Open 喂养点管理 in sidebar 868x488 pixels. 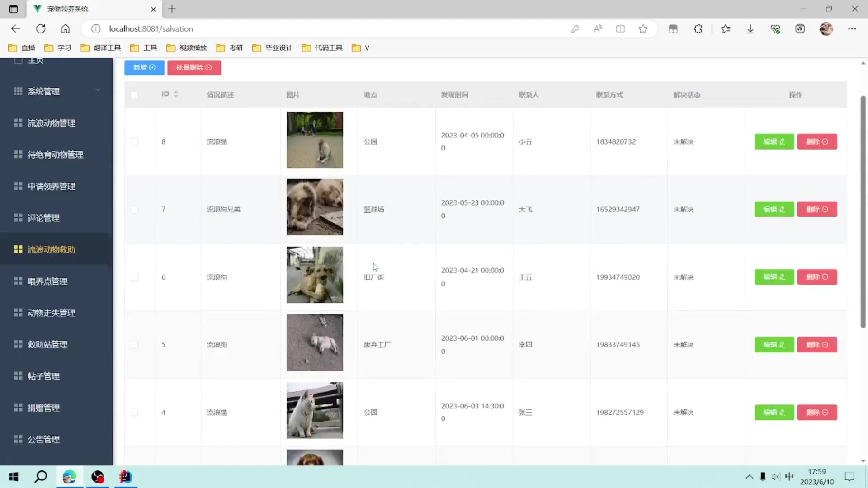point(47,281)
